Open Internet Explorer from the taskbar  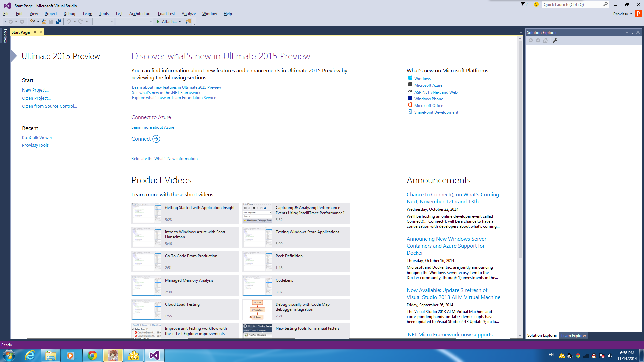[30, 355]
